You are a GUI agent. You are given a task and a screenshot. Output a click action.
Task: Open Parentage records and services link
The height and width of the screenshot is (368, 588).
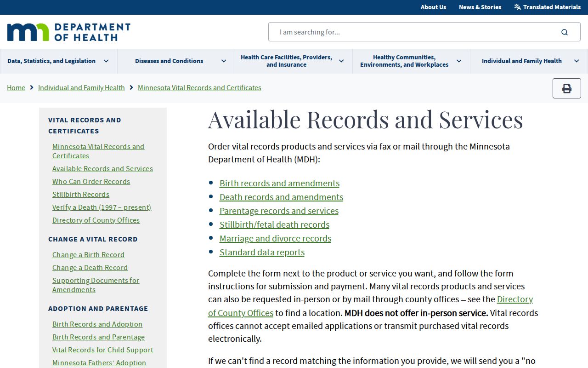point(279,211)
